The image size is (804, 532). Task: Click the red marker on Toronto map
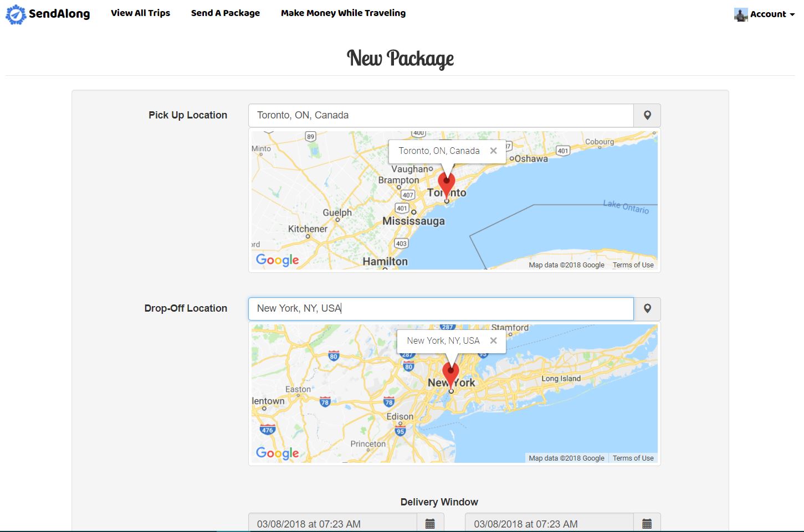point(447,185)
